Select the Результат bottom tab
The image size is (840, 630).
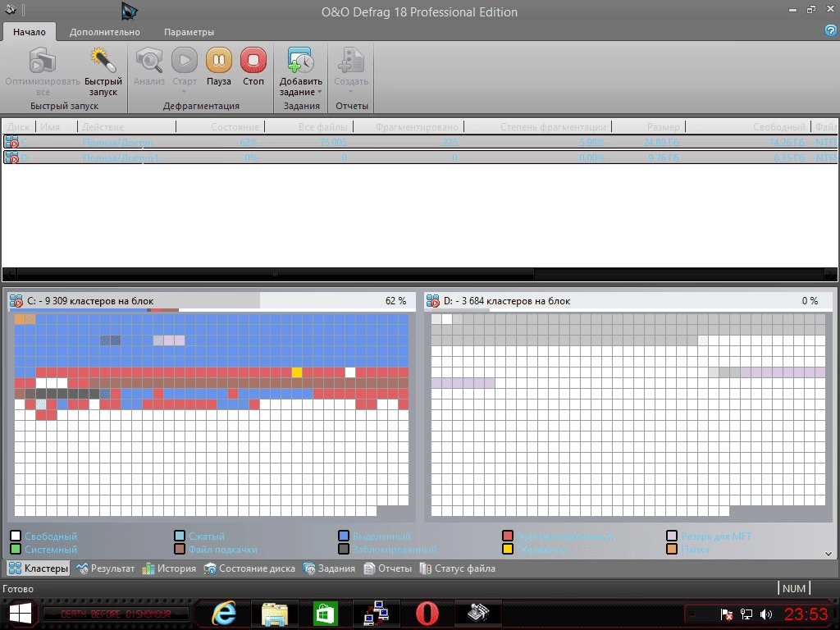[105, 568]
